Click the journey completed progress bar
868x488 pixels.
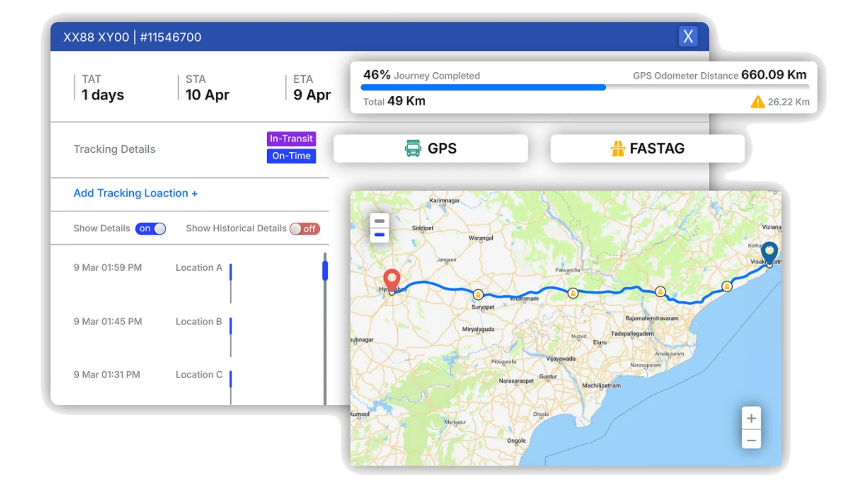[585, 88]
